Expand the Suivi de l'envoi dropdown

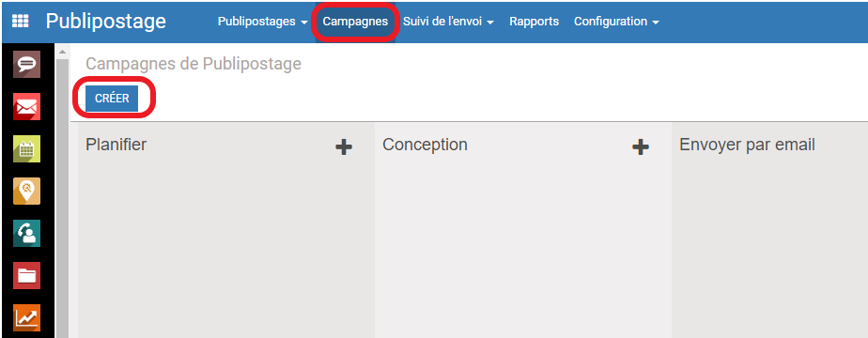click(448, 22)
